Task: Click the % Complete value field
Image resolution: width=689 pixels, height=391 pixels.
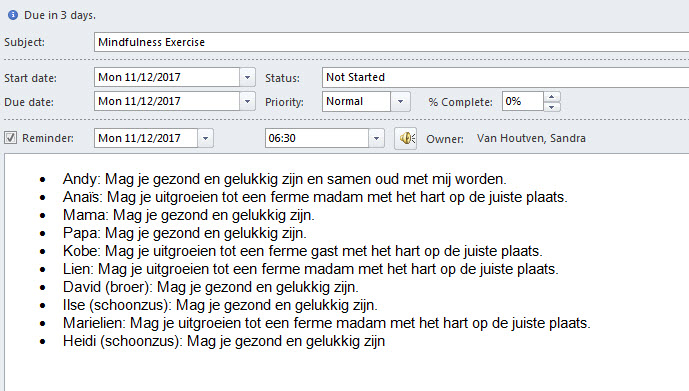Action: [x=523, y=101]
